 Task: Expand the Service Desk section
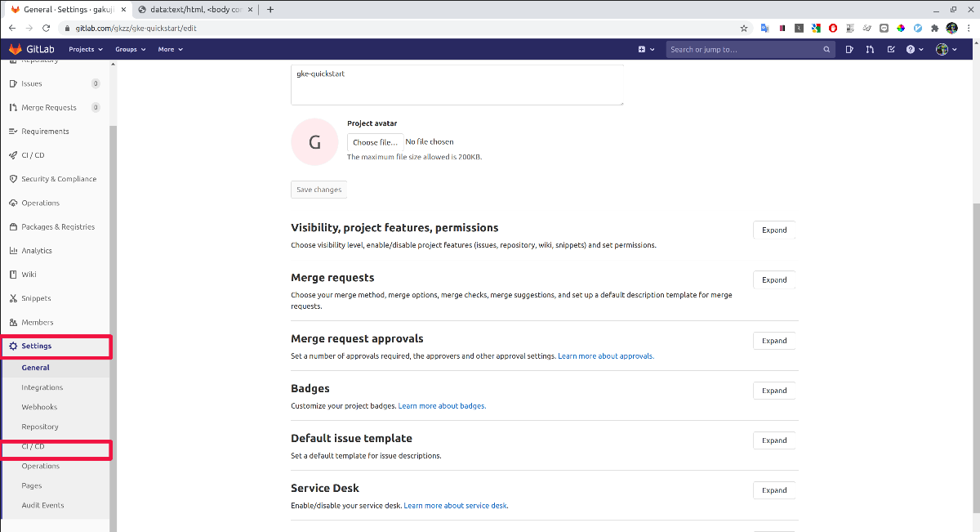tap(774, 490)
